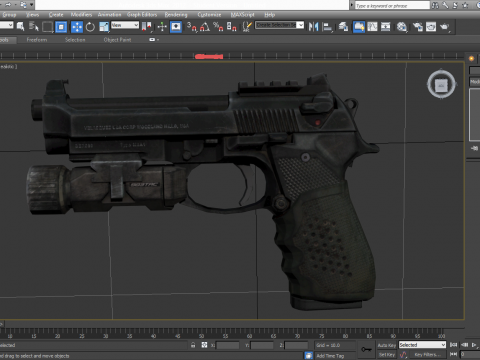Click the Subscription Center wrench icon
480x360 pixels.
coord(446,5)
